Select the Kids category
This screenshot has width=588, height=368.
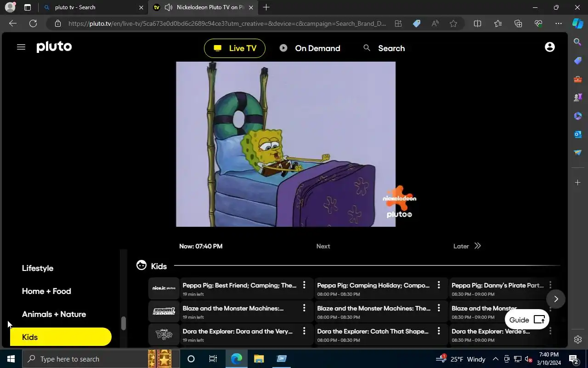click(x=61, y=337)
